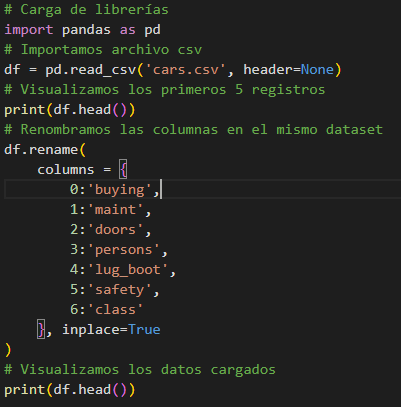Click the string 'persons'
Image resolution: width=401 pixels, height=407 pixels.
pyautogui.click(x=124, y=250)
